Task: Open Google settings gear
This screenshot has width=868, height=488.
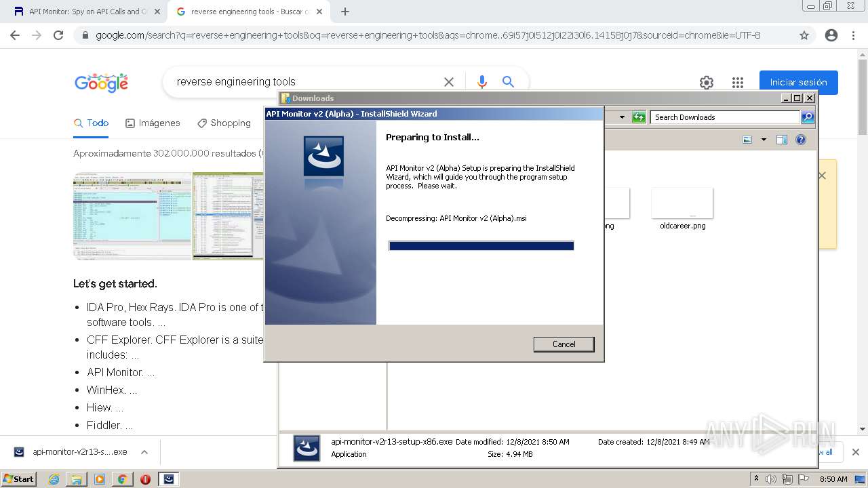Action: point(707,83)
